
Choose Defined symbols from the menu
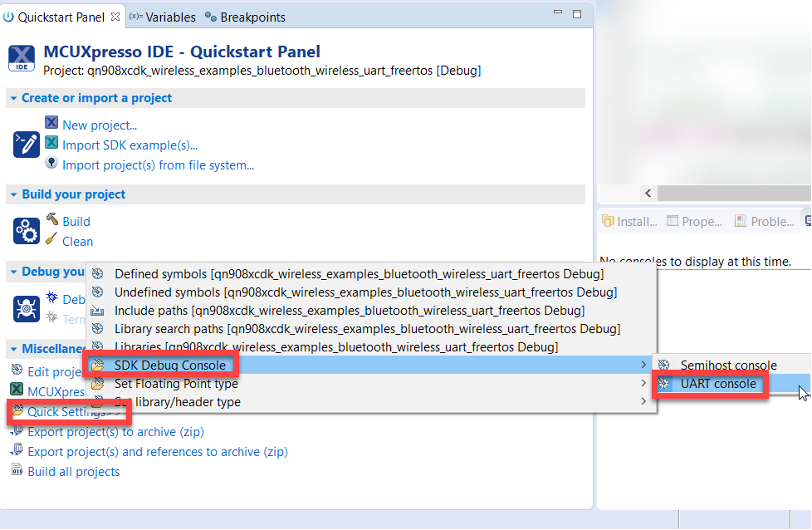tap(372, 273)
